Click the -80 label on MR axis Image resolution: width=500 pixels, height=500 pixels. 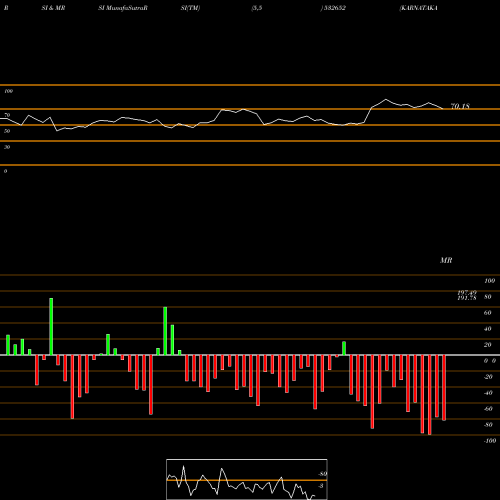pos(488,425)
